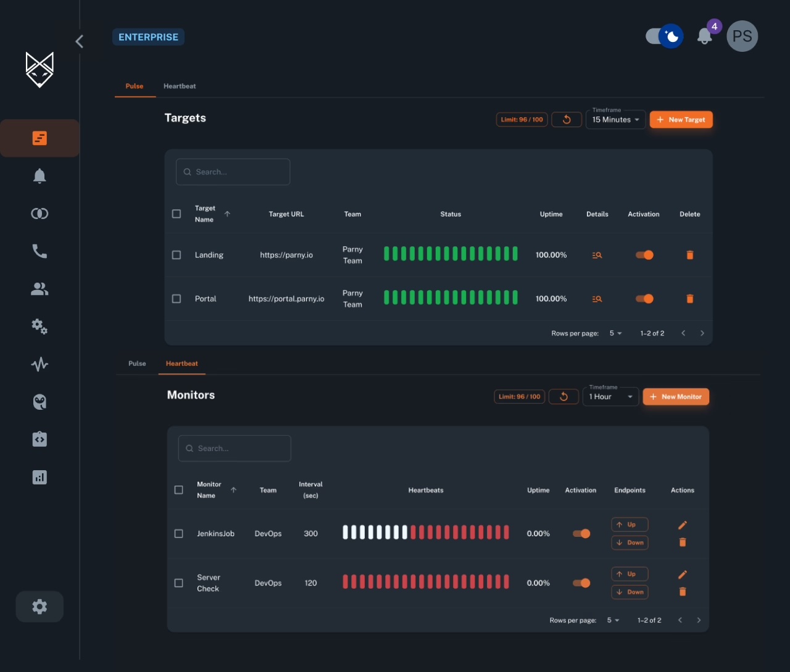Focus the Targets search field
Viewport: 790px width, 672px height.
pyautogui.click(x=233, y=172)
